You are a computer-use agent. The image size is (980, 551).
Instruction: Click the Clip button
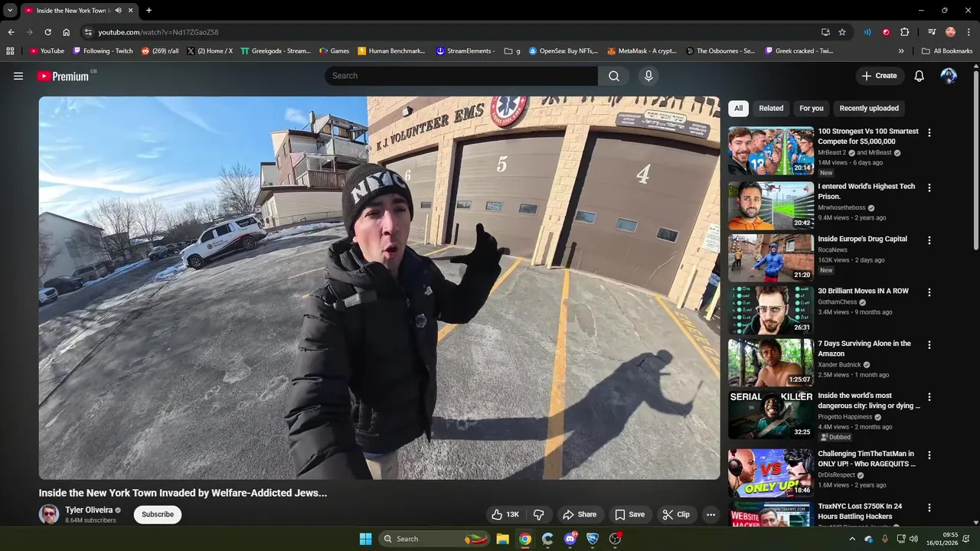pyautogui.click(x=676, y=514)
